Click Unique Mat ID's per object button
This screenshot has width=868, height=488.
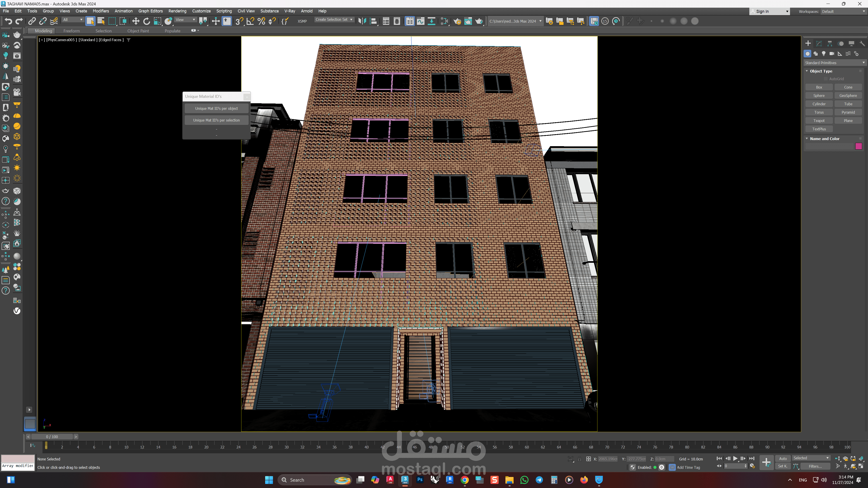point(216,108)
